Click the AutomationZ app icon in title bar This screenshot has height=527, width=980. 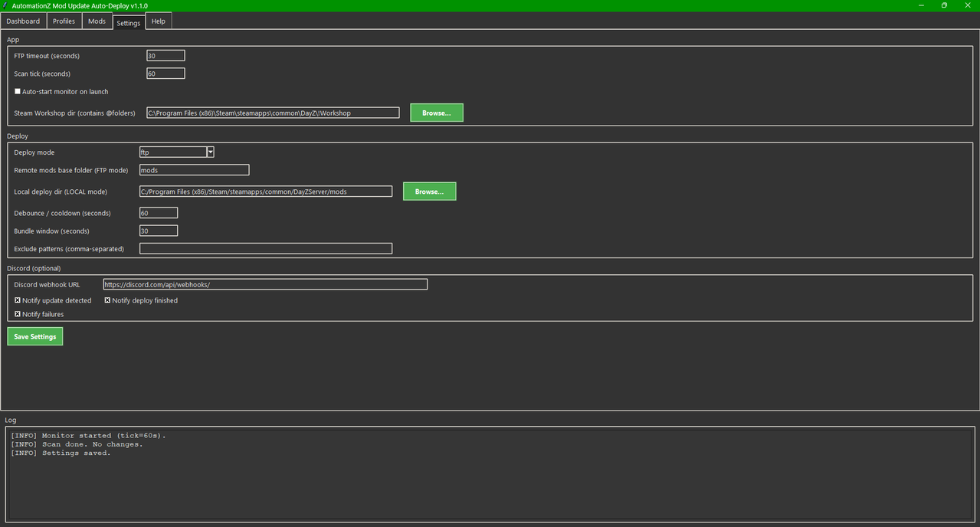(x=5, y=5)
